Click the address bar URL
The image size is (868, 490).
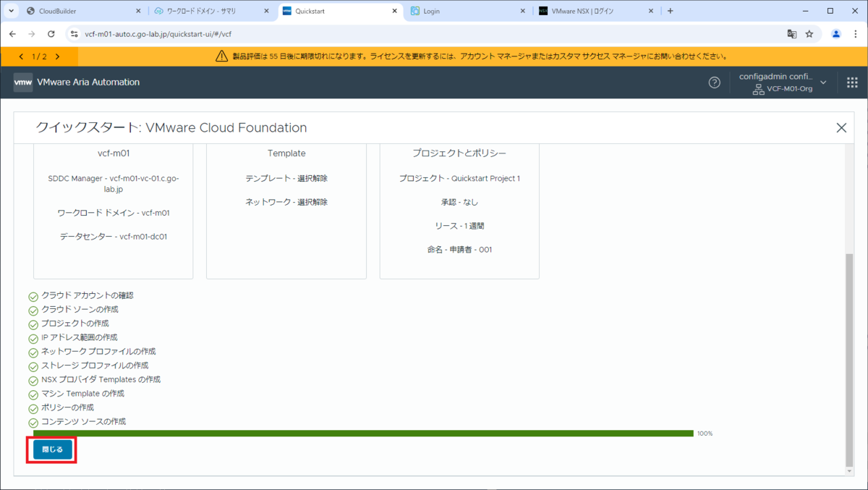coord(158,34)
